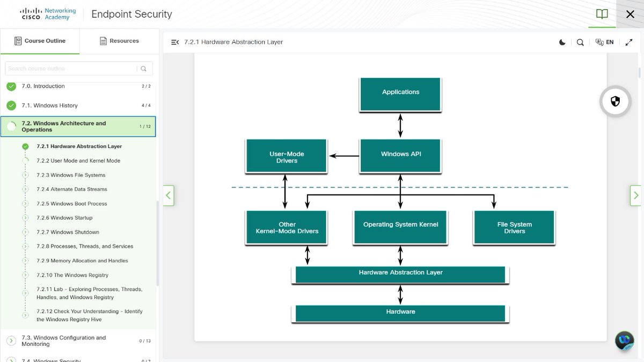This screenshot has height=362, width=644.
Task: Click the 4 / 4 progress count
Action: tap(146, 105)
